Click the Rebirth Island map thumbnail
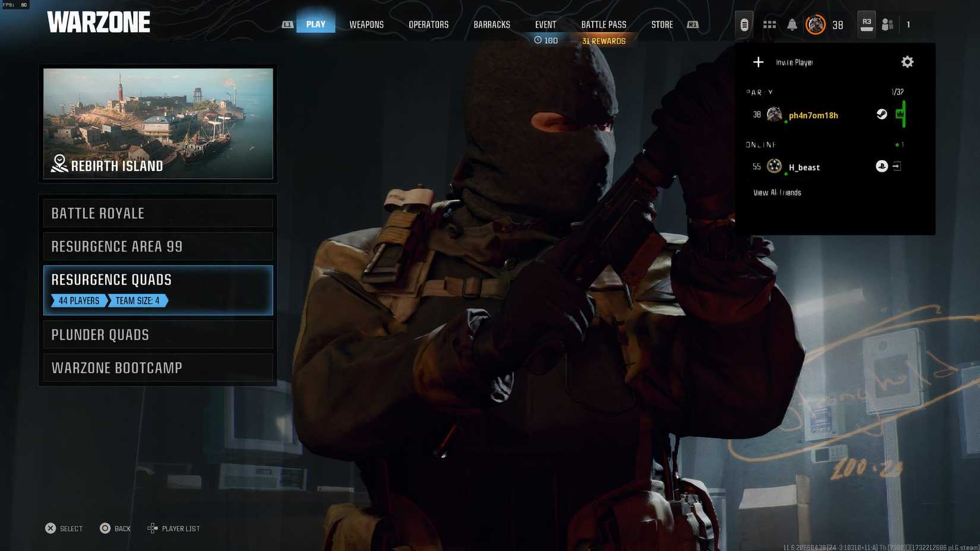Image resolution: width=980 pixels, height=551 pixels. (x=158, y=123)
